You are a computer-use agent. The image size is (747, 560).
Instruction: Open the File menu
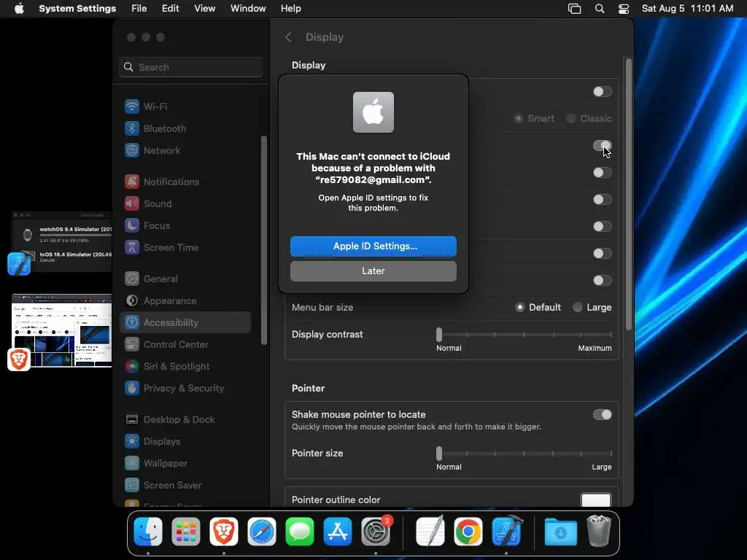(139, 9)
